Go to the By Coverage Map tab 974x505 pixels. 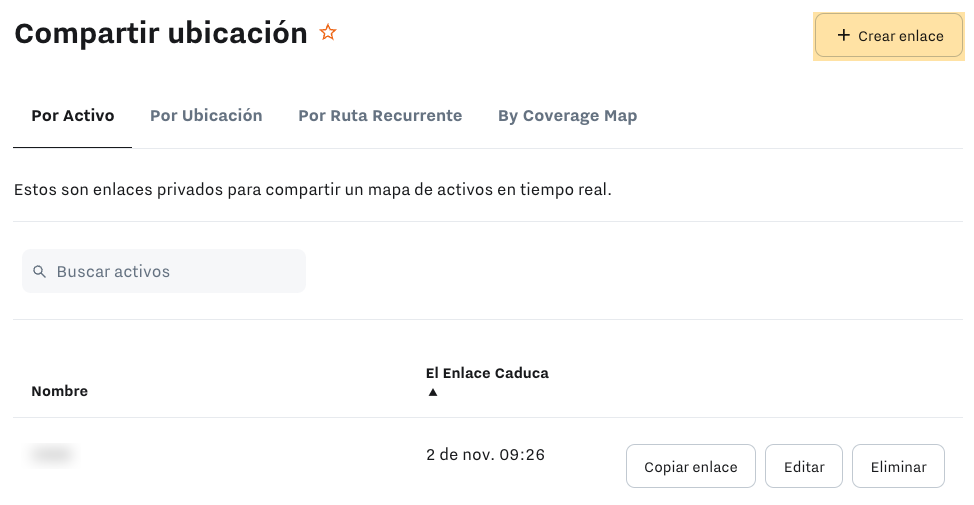[x=567, y=116]
